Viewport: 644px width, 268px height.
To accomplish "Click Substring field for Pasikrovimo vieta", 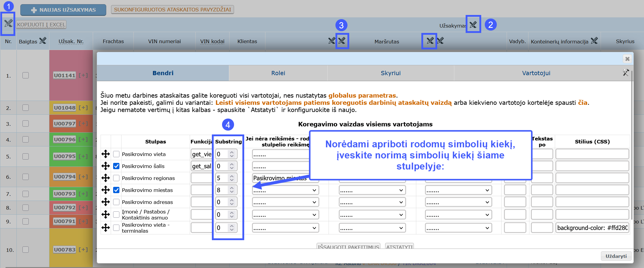I will (x=226, y=154).
